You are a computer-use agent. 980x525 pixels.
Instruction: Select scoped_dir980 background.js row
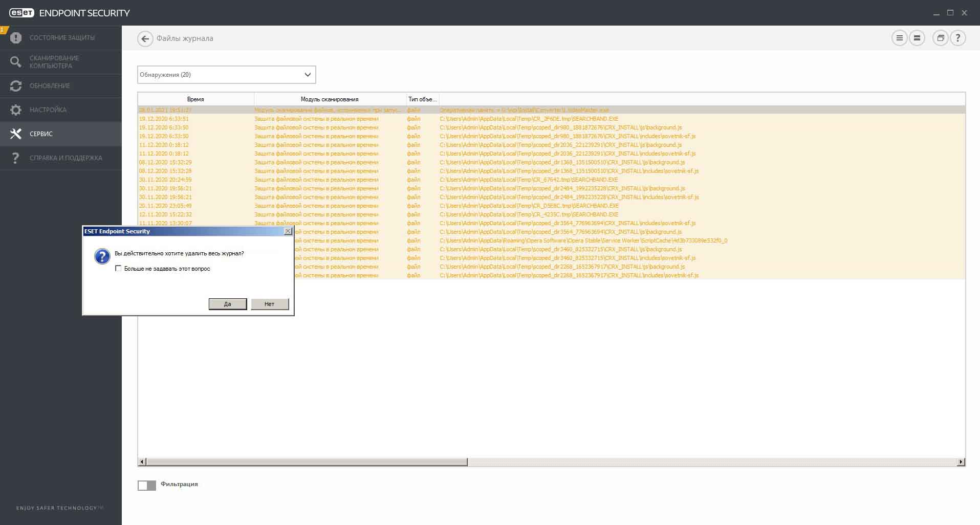[x=551, y=127]
